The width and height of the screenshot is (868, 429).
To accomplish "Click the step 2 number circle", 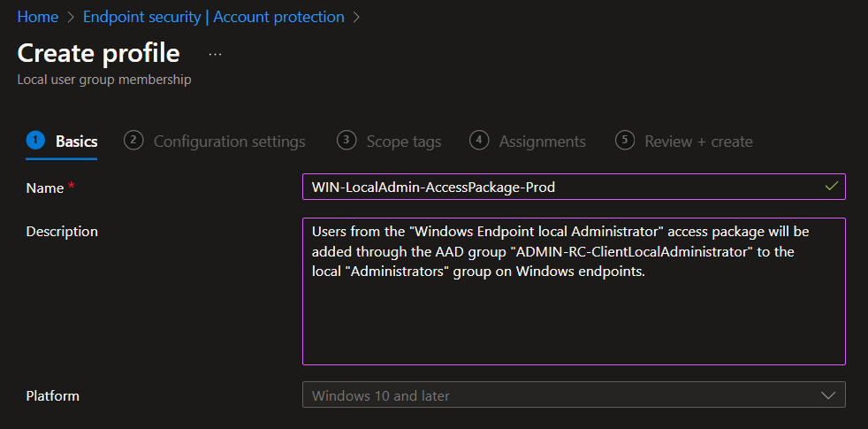I will coord(133,141).
